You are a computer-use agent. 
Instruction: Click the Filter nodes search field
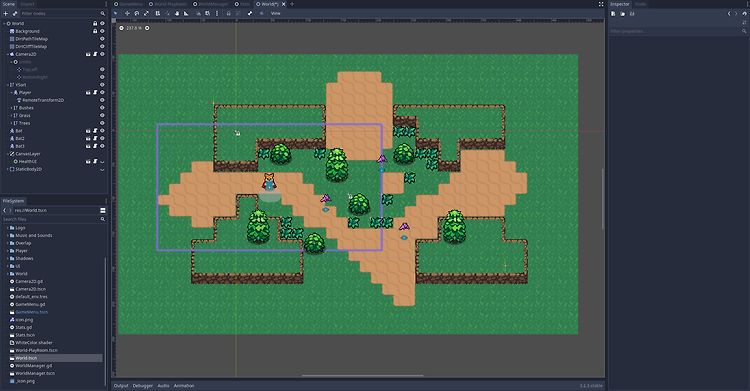tap(63, 13)
